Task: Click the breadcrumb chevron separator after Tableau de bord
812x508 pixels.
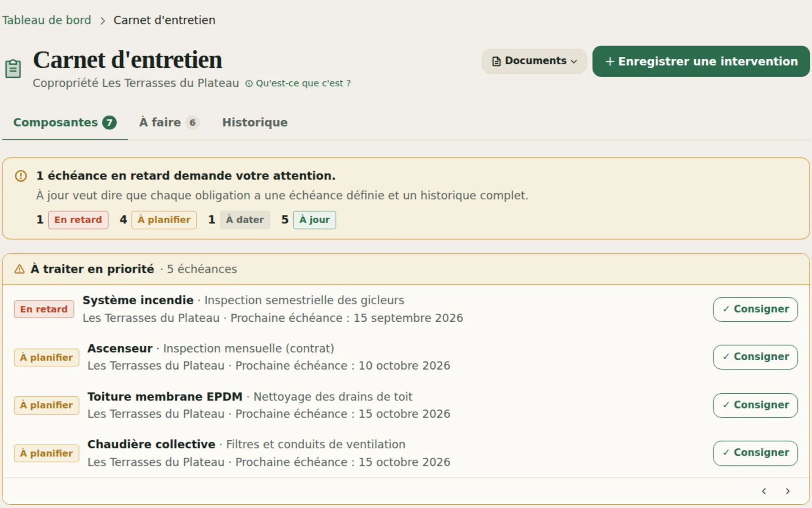Action: [102, 21]
